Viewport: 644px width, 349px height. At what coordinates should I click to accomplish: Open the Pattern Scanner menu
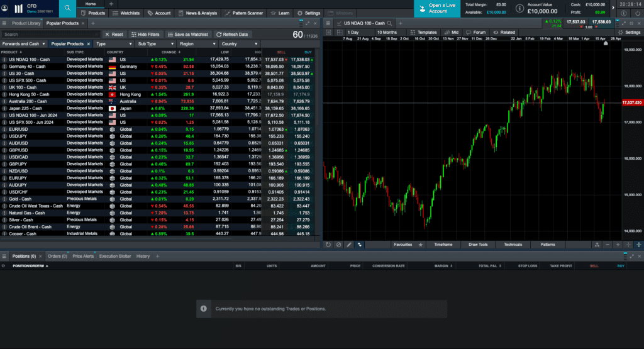pyautogui.click(x=244, y=13)
